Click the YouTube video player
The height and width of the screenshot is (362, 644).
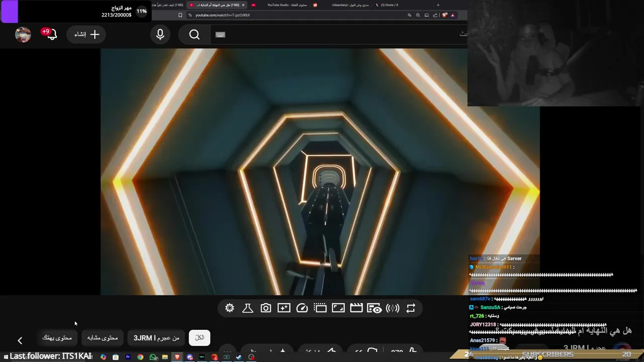coord(320,171)
